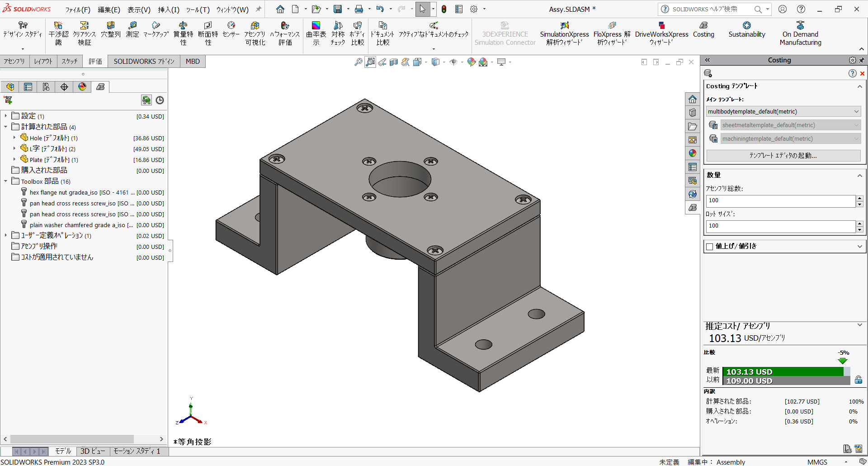Screen dimensions: 868x466
Task: Click inside アセンブリ総数 input field
Action: (780, 200)
